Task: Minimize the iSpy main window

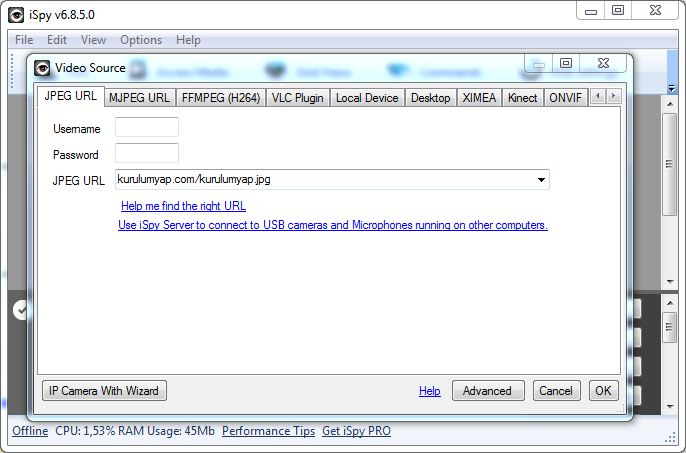Action: pos(591,11)
